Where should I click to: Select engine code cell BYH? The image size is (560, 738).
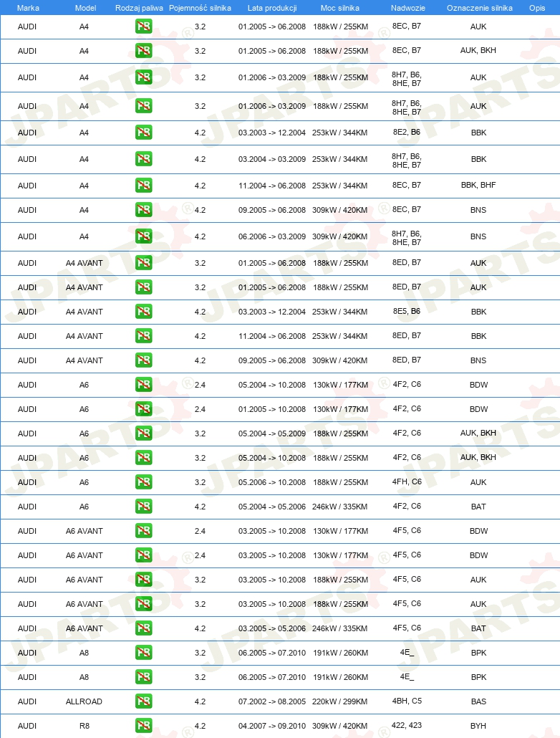click(x=478, y=726)
